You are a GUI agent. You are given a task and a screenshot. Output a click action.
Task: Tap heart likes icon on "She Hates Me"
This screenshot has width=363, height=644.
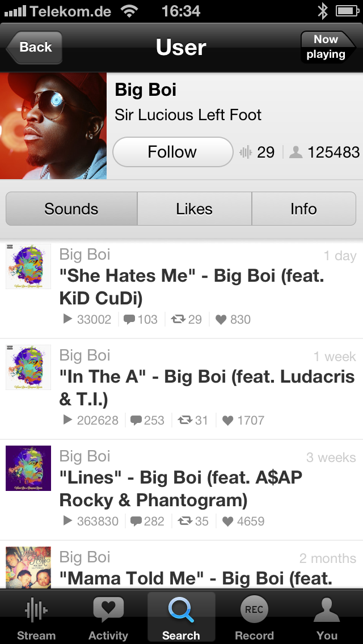point(221,320)
